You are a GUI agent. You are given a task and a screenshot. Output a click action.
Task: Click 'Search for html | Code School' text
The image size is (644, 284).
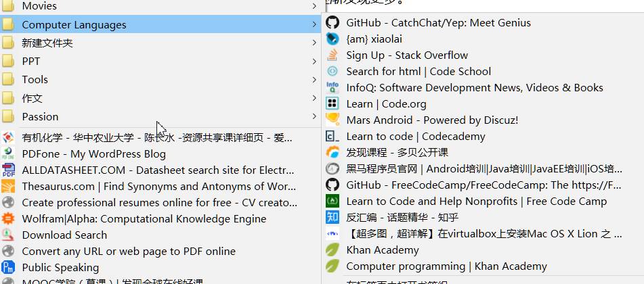pos(418,72)
